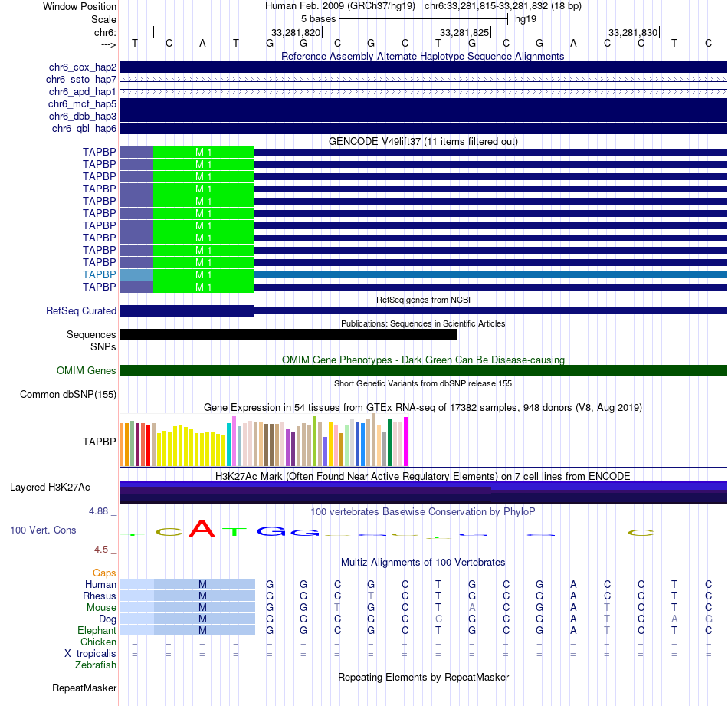Click the OMIM Genes track label

tap(87, 371)
